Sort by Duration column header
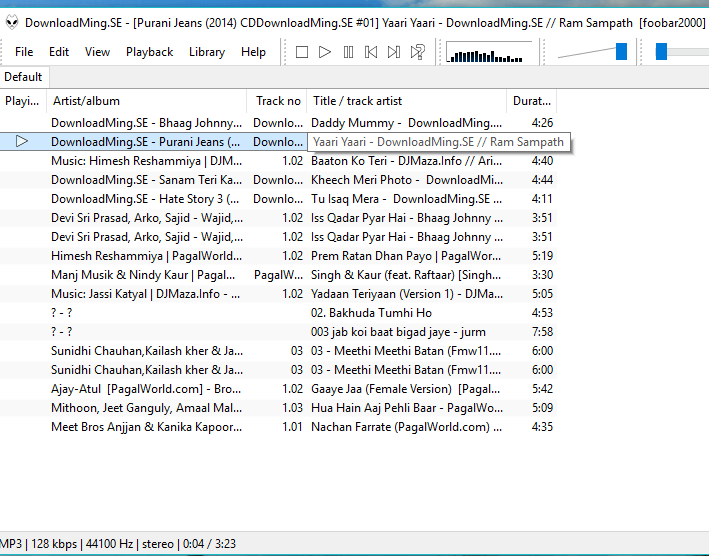Image resolution: width=709 pixels, height=556 pixels. coord(531,101)
